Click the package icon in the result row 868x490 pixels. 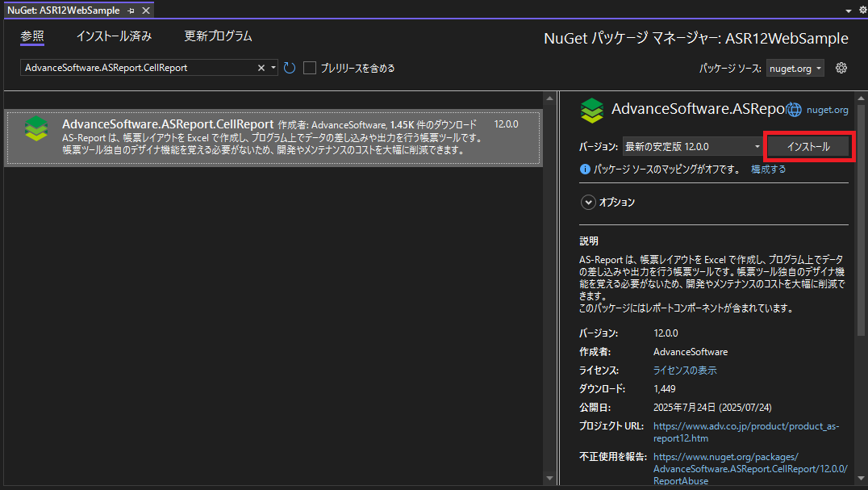click(36, 128)
